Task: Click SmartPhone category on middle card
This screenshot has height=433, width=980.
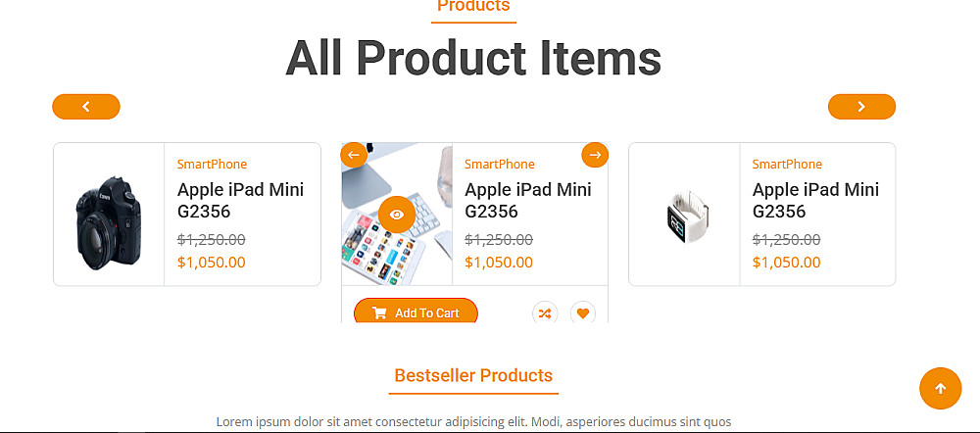Action: [500, 164]
